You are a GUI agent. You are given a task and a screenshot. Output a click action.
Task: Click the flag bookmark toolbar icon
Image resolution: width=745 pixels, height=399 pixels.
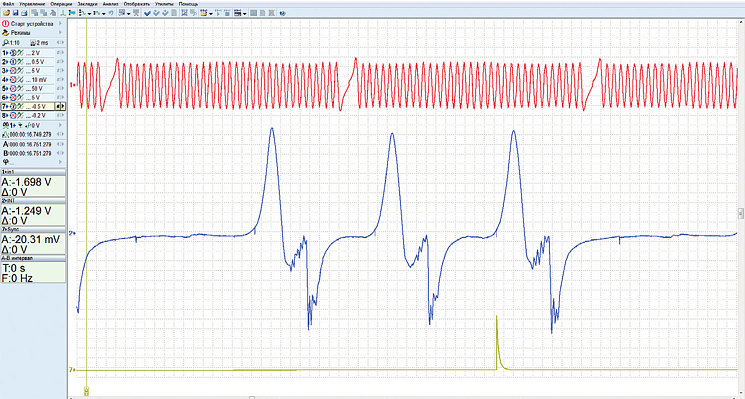pyautogui.click(x=72, y=13)
